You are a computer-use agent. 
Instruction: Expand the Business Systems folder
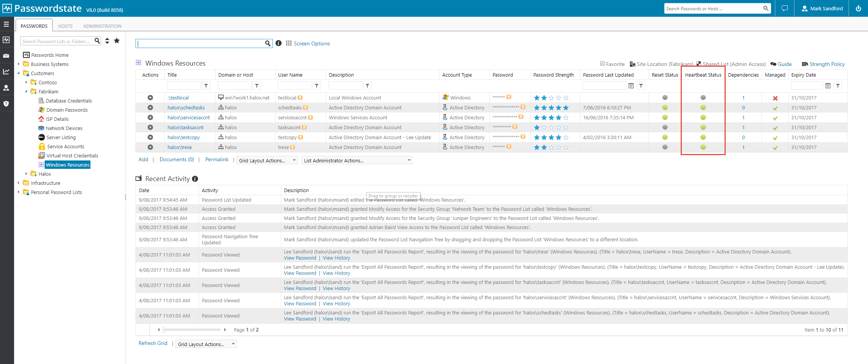pyautogui.click(x=18, y=64)
